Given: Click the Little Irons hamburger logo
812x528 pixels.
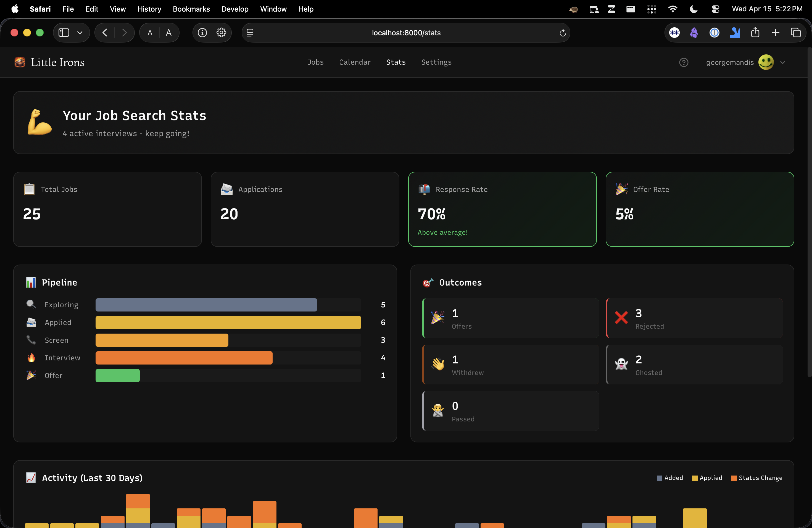Looking at the screenshot, I should pyautogui.click(x=20, y=62).
